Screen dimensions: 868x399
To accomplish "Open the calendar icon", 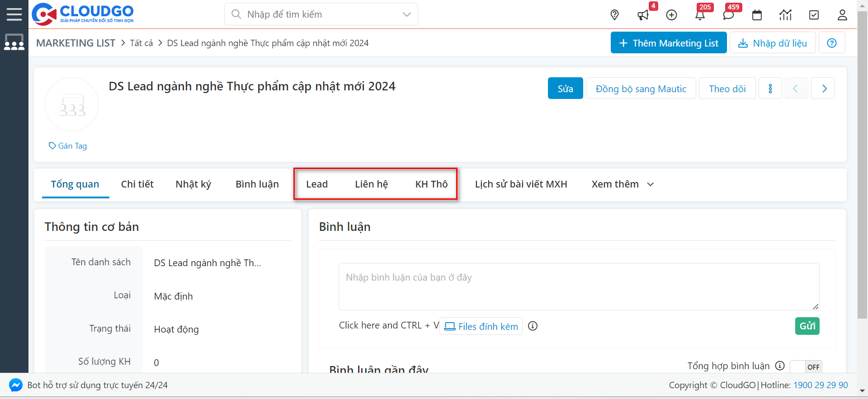I will [757, 15].
